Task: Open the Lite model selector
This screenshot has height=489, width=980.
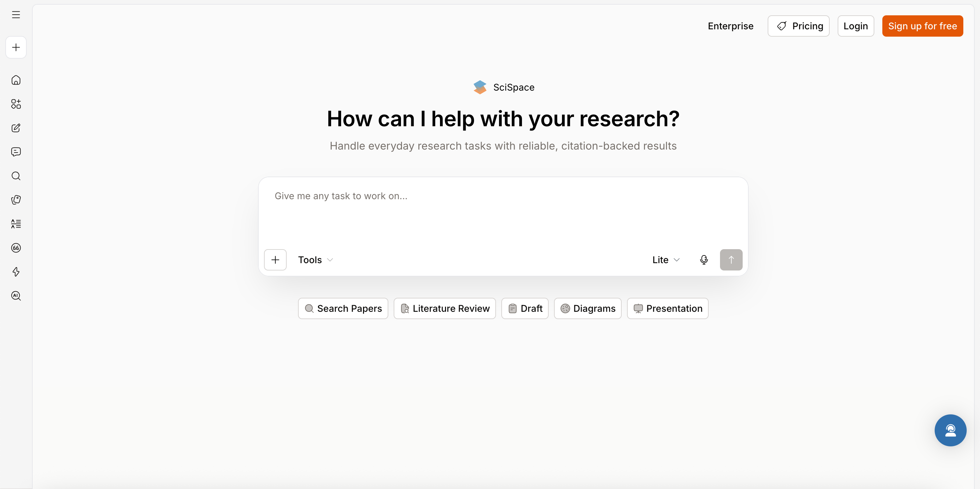Action: 666,260
